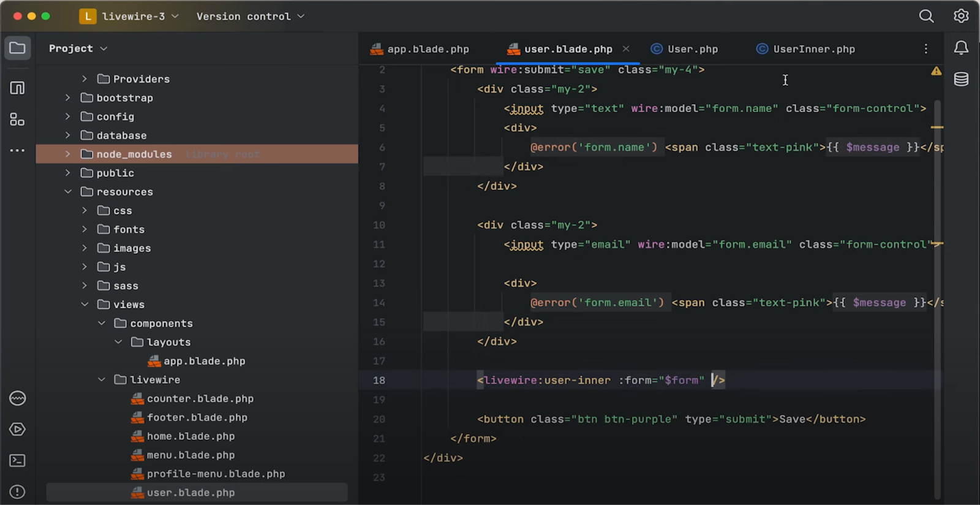Show more tool windows via ellipsis icon
The width and height of the screenshot is (980, 505).
click(x=17, y=150)
